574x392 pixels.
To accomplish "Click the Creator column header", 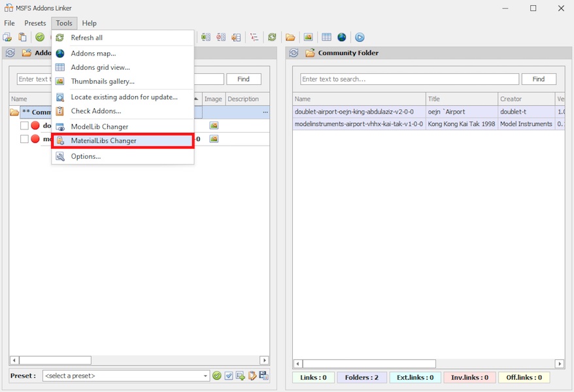I will 526,99.
